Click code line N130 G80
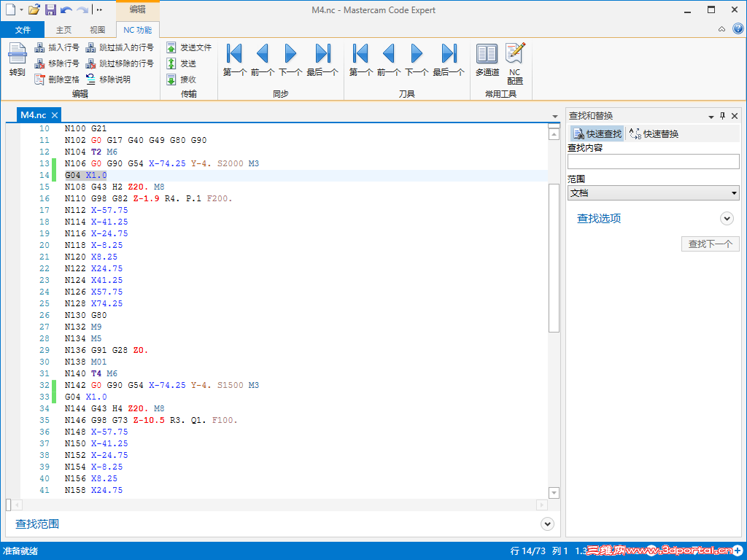Screen dimensions: 747x560 [86, 315]
